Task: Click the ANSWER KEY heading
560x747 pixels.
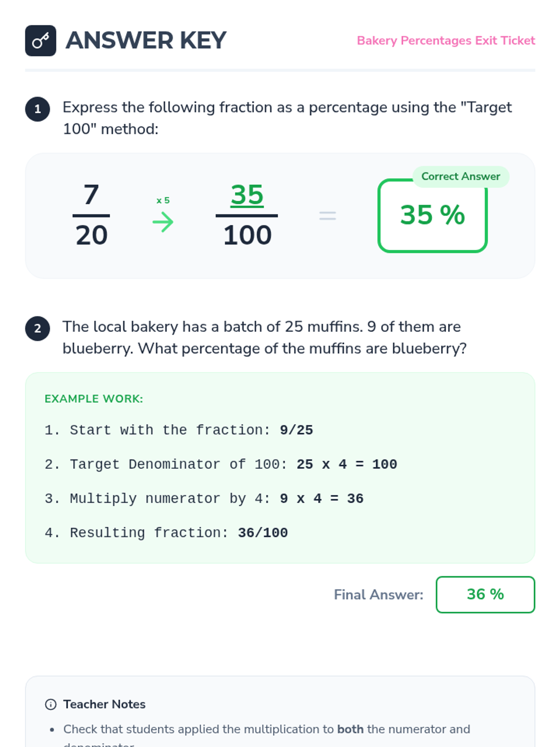Action: pos(146,41)
